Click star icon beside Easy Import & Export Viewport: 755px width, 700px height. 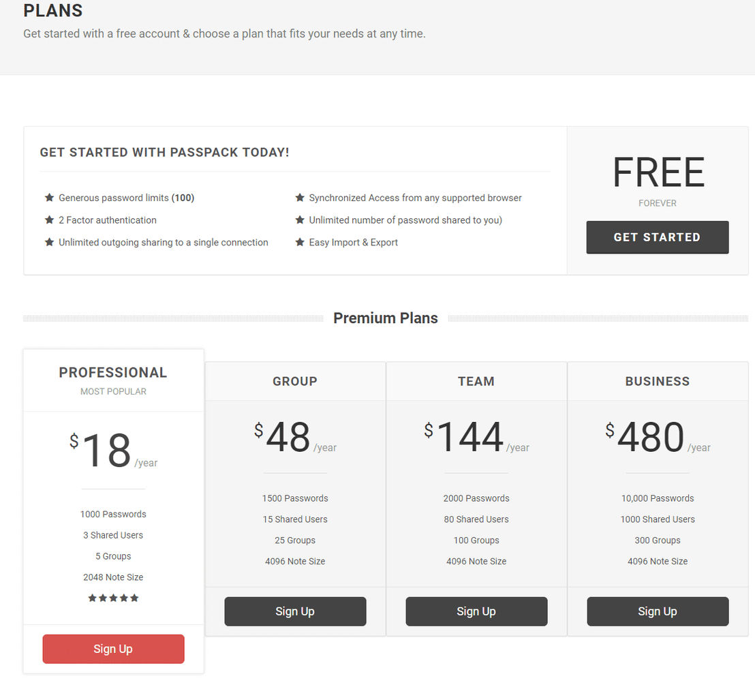(300, 242)
